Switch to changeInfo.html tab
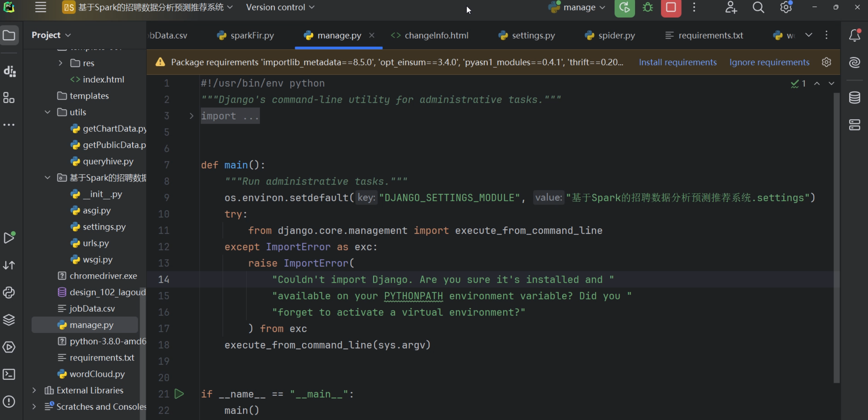Screen dimensions: 868x420 [x=430, y=35]
